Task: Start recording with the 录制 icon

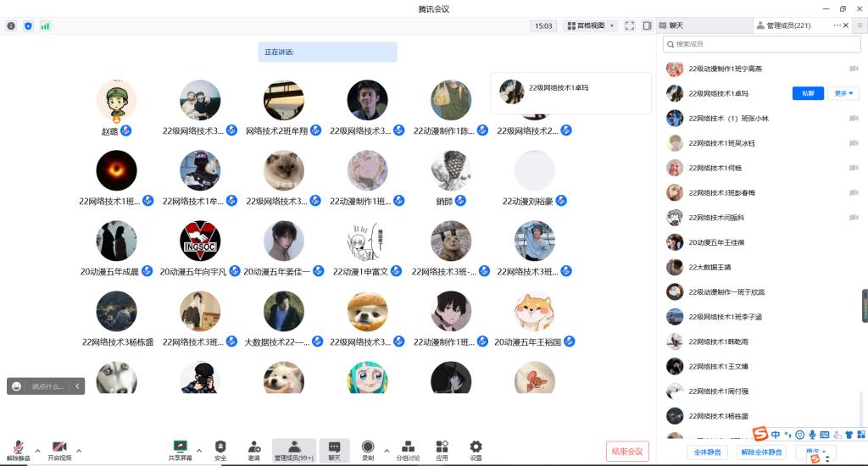Action: tap(368, 449)
